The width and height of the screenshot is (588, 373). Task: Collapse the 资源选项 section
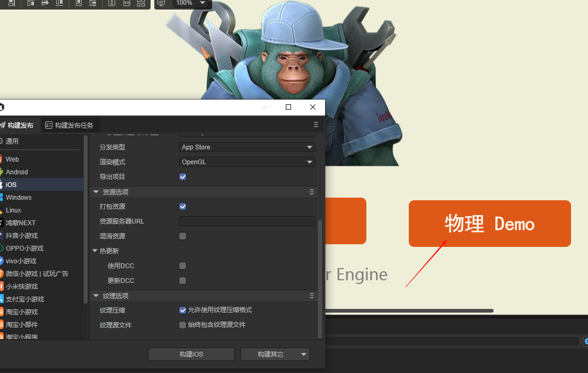pos(96,192)
